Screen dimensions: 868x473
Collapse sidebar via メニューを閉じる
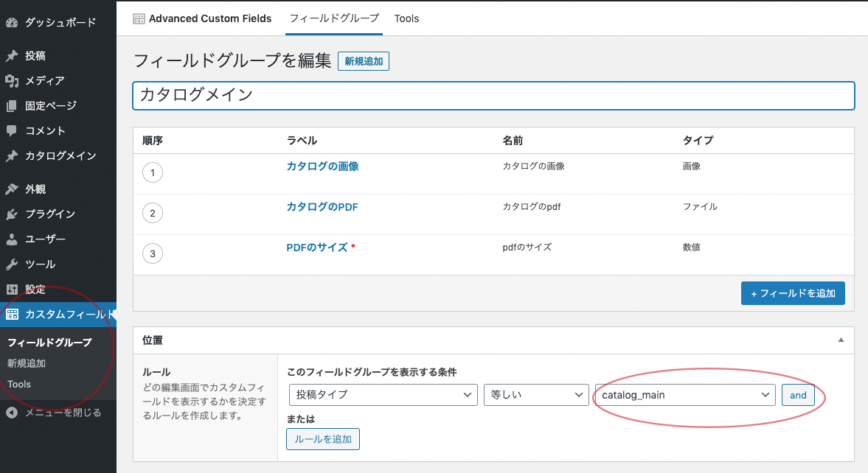point(63,413)
